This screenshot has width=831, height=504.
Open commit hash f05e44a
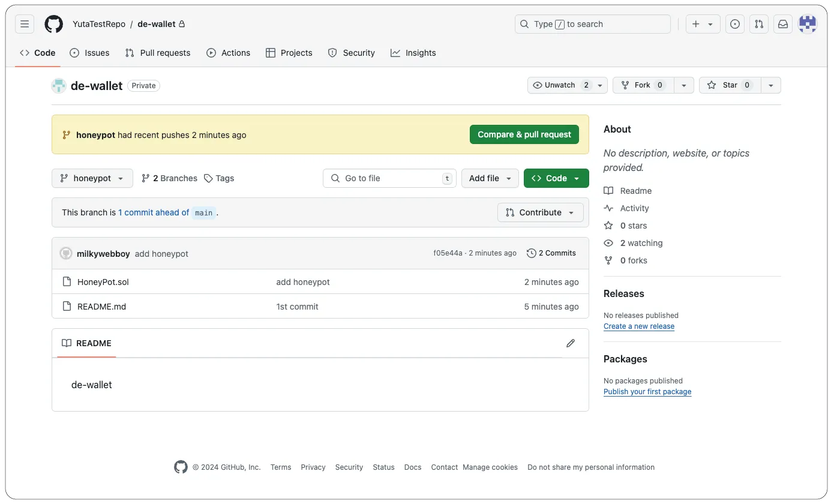pos(448,253)
